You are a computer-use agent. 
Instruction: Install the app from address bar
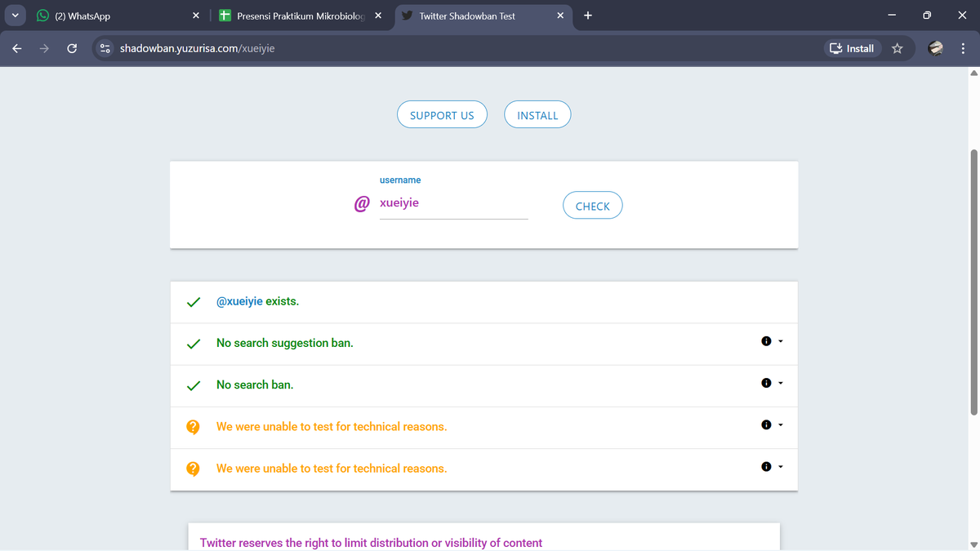pyautogui.click(x=852, y=48)
